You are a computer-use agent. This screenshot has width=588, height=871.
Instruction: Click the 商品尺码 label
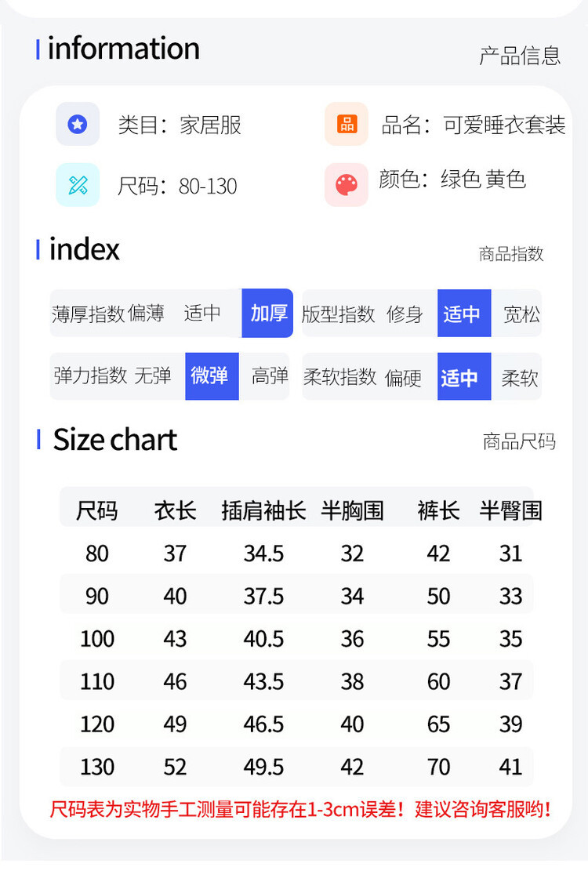click(519, 441)
